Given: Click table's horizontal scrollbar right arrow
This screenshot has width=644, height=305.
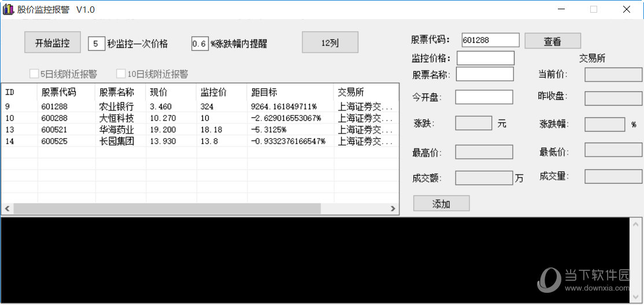Looking at the screenshot, I should pyautogui.click(x=393, y=209).
